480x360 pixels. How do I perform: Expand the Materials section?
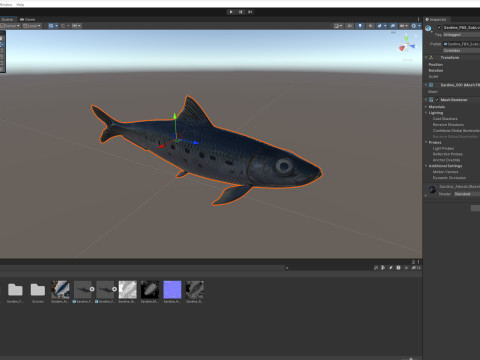tap(426, 107)
